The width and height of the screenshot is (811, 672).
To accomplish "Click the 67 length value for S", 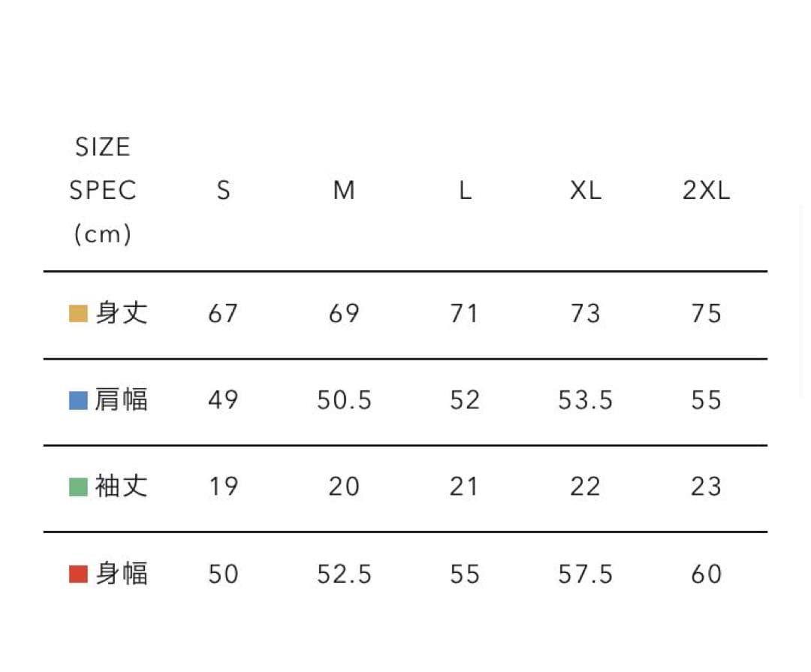I will [x=223, y=313].
